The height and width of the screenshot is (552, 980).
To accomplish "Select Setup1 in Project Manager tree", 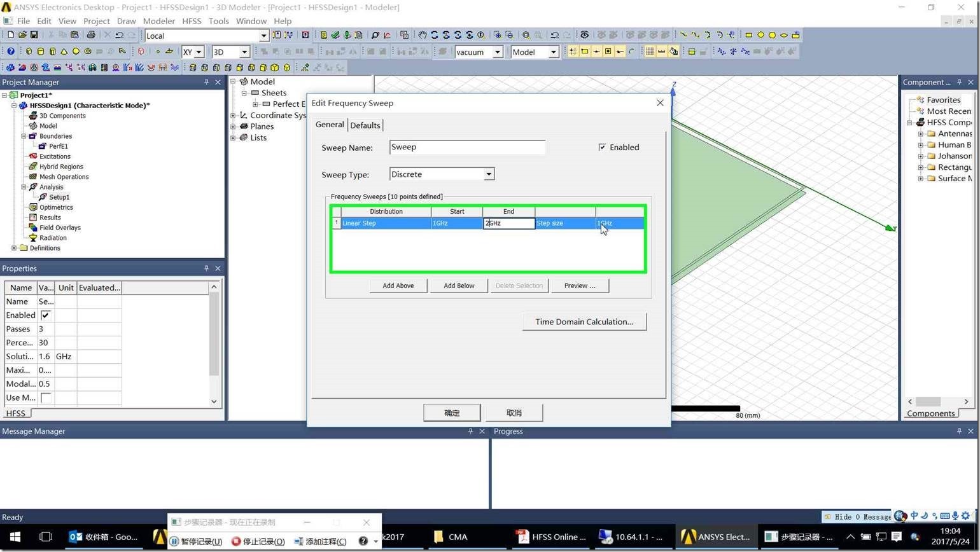I will pos(59,197).
